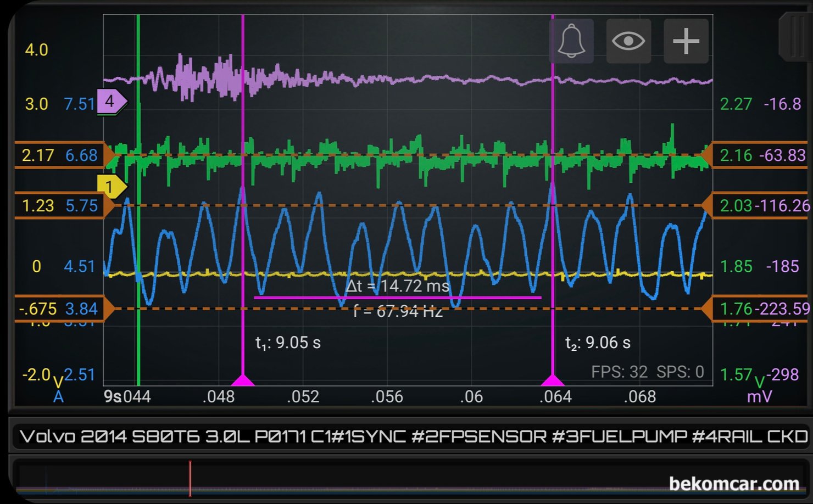Tap the green V unit label
This screenshot has width=813, height=504.
[x=760, y=382]
